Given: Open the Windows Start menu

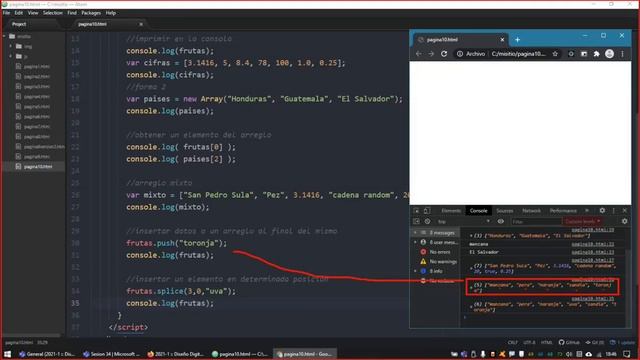Looking at the screenshot, I should tap(7, 354).
